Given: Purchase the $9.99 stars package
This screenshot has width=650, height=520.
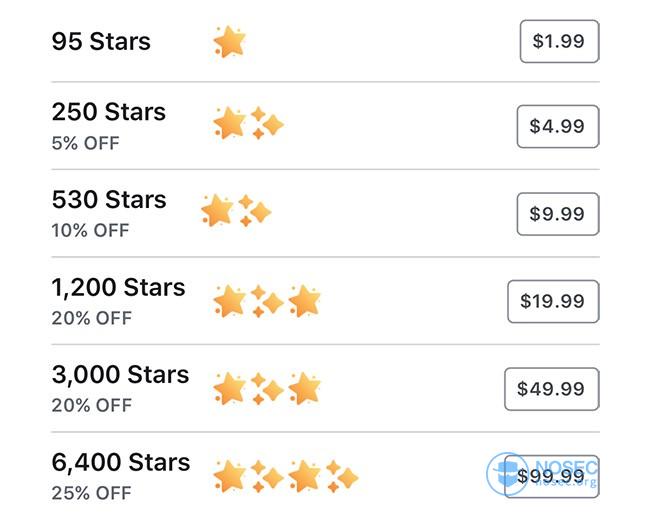Looking at the screenshot, I should (x=558, y=214).
